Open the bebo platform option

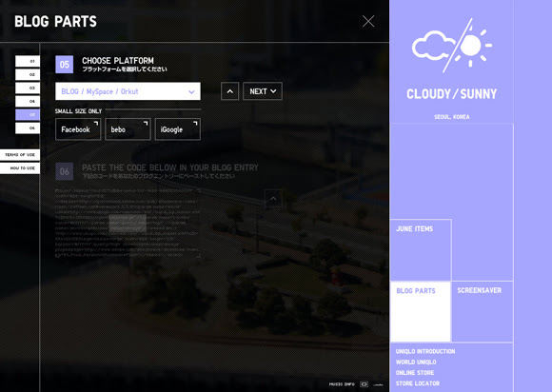click(x=128, y=129)
